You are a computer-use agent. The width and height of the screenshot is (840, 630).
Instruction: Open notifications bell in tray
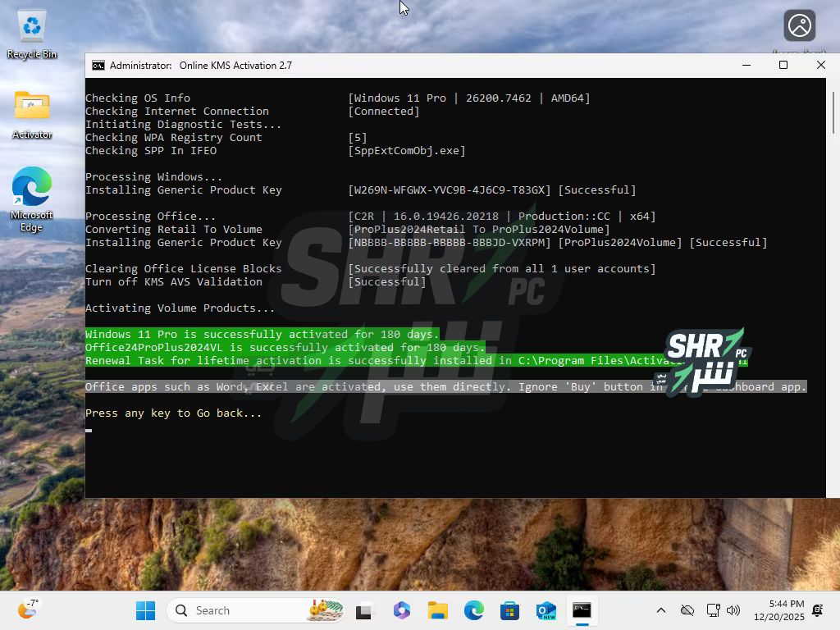pyautogui.click(x=818, y=610)
